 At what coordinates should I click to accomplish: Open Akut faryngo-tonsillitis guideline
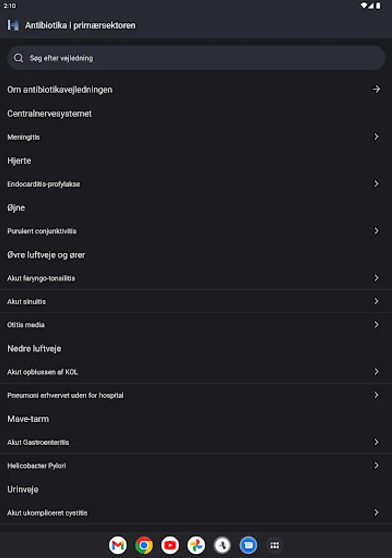[x=41, y=278]
